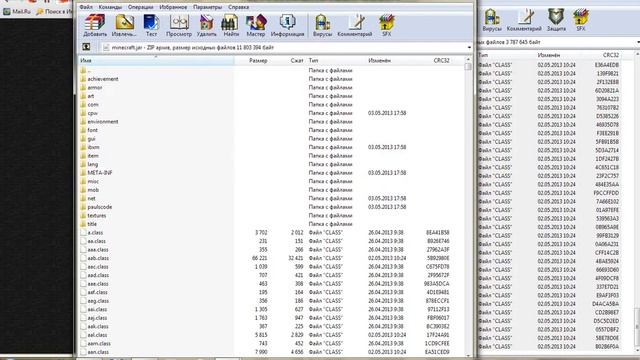Open the Операции menu
The width and height of the screenshot is (640, 360).
pos(140,7)
